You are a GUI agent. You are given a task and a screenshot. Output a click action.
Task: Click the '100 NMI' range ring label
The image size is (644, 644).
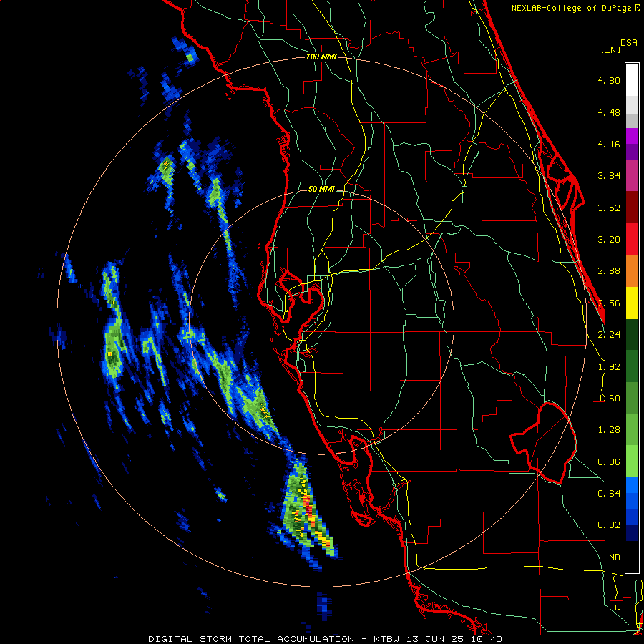click(x=321, y=57)
